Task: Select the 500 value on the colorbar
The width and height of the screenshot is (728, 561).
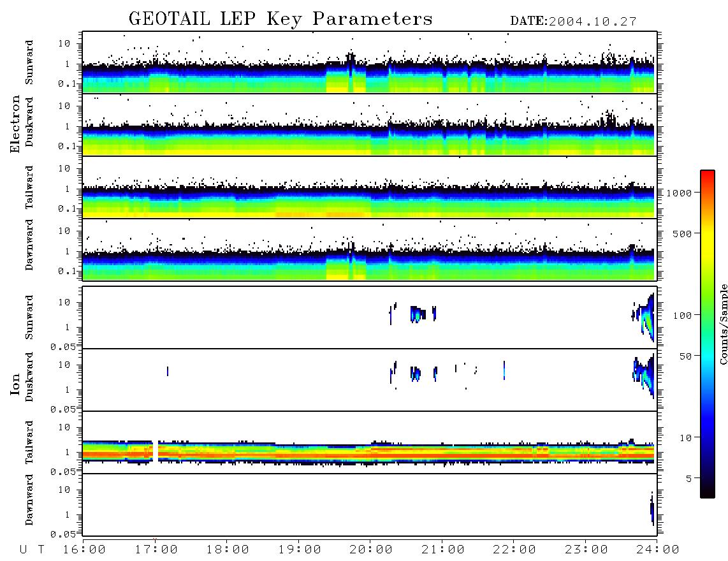Action: pos(682,233)
